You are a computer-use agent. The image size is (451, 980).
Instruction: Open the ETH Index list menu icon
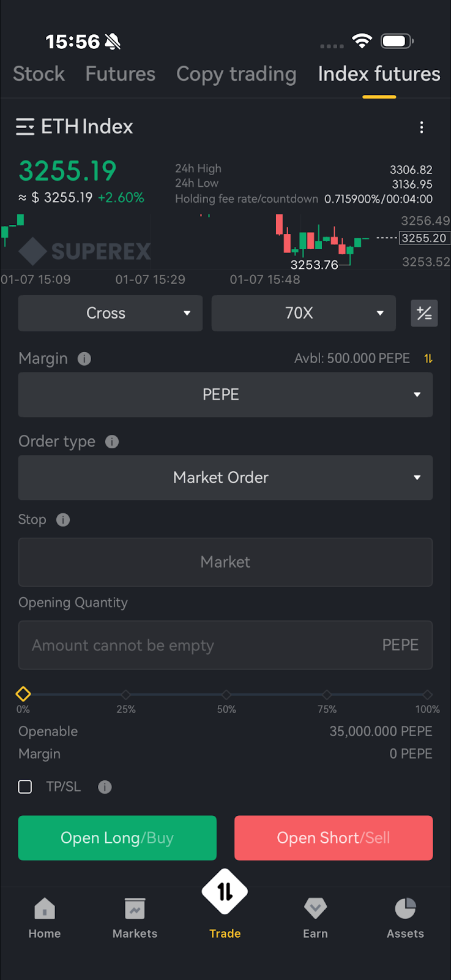tap(25, 127)
